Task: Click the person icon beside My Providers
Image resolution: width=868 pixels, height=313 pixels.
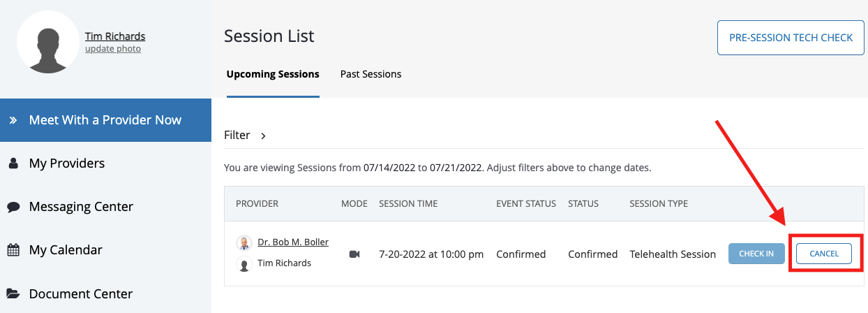Action: coord(13,163)
